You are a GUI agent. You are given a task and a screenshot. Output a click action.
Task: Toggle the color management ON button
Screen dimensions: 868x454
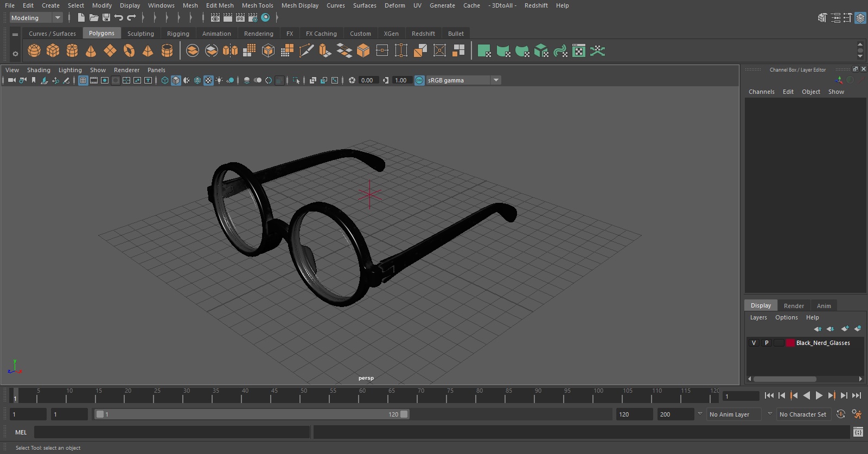coord(419,80)
